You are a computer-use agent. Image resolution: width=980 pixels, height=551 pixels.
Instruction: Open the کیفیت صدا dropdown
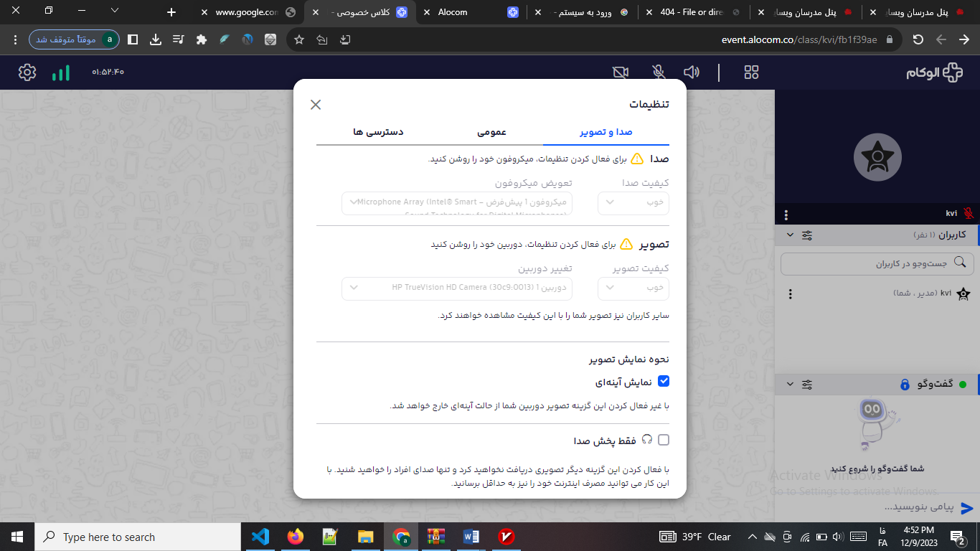[x=633, y=203]
